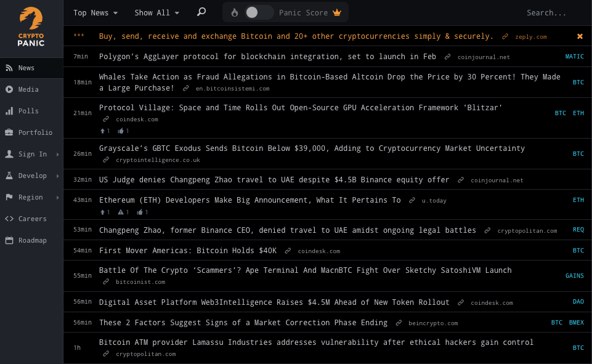Click the cryptointelligence.co.uk source link
The width and height of the screenshot is (592, 364).
click(x=158, y=160)
